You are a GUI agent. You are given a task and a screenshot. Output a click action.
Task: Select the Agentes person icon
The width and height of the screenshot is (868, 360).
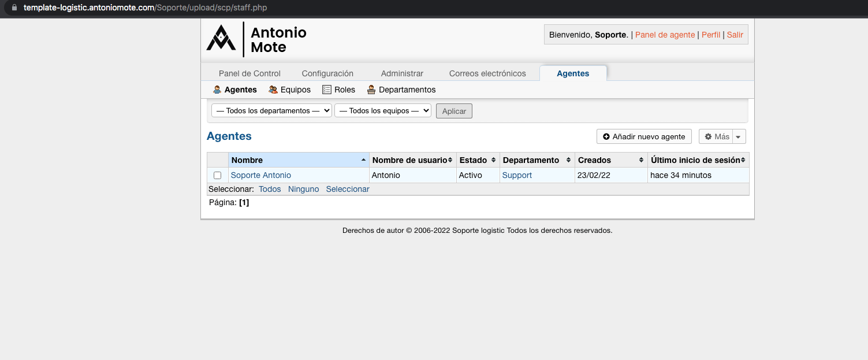pos(218,90)
